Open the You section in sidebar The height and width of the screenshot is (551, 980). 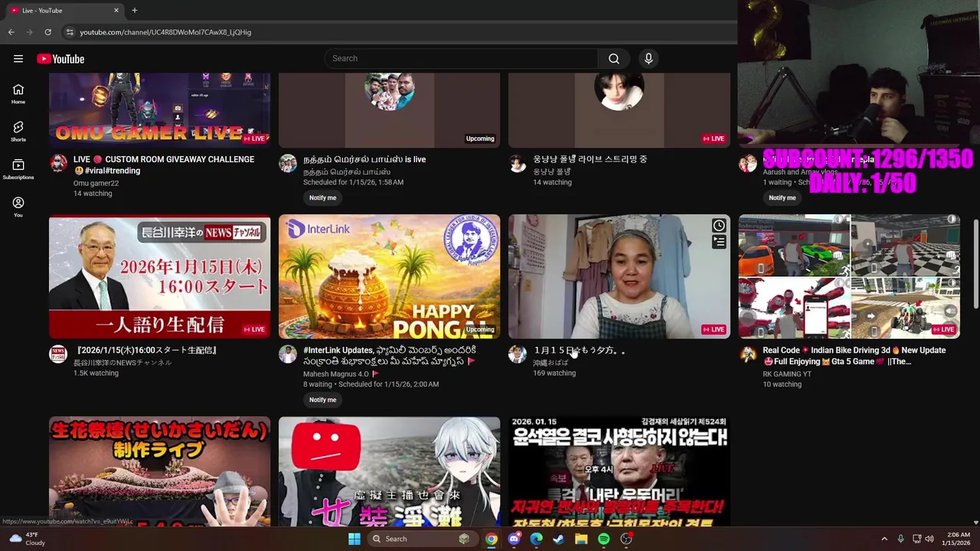click(x=18, y=207)
